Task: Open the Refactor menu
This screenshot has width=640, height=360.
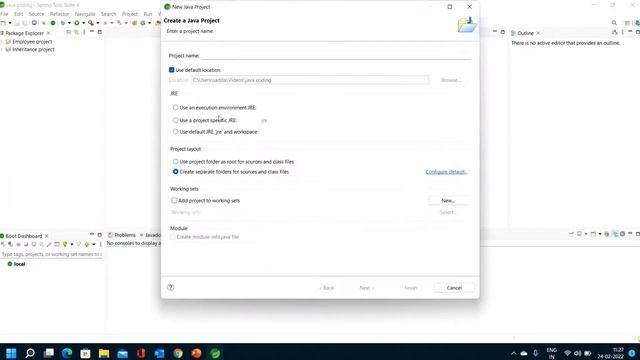Action: tap(59, 14)
